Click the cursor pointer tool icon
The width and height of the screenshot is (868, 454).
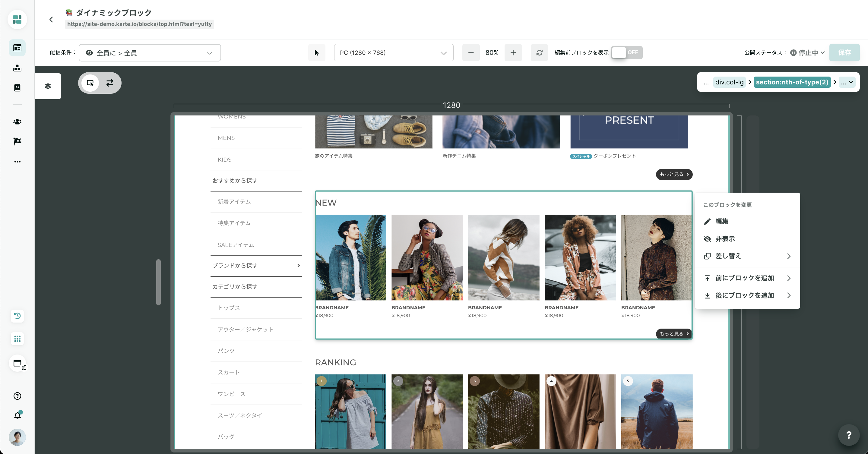tap(316, 52)
